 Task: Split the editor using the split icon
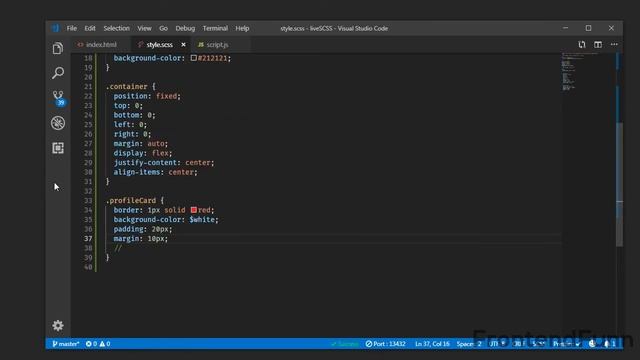click(x=598, y=44)
